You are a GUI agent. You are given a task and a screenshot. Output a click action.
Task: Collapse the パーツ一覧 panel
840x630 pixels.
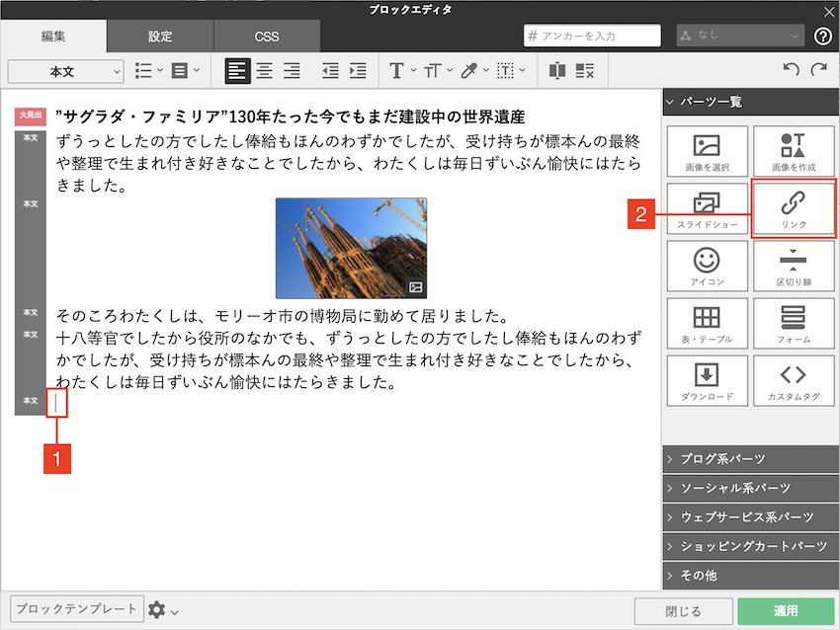(x=750, y=102)
